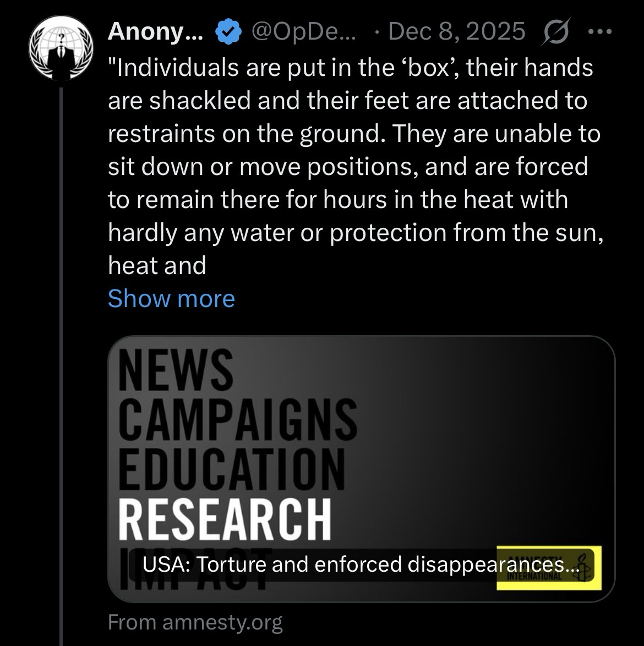The width and height of the screenshot is (644, 646).
Task: Click the truncated 'heat and' last tweet line
Action: coord(157,266)
